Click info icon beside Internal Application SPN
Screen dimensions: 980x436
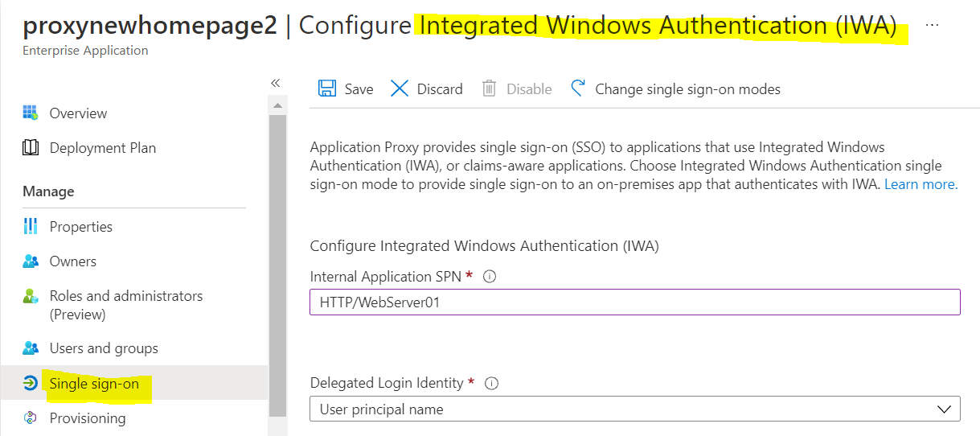490,277
